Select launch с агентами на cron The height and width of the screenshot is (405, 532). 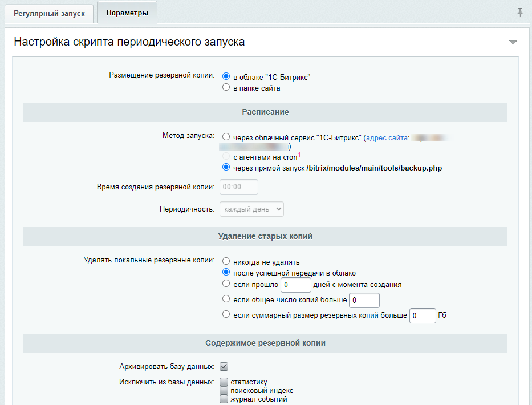tap(226, 156)
